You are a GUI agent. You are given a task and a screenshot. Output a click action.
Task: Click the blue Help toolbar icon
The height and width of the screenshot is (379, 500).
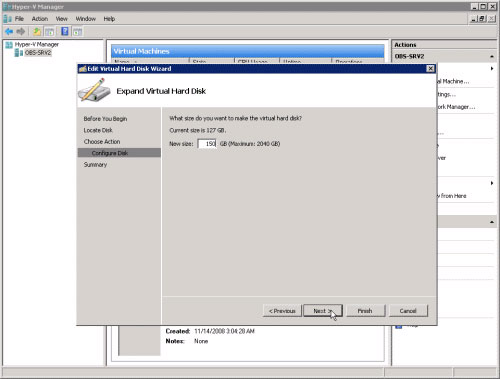65,31
